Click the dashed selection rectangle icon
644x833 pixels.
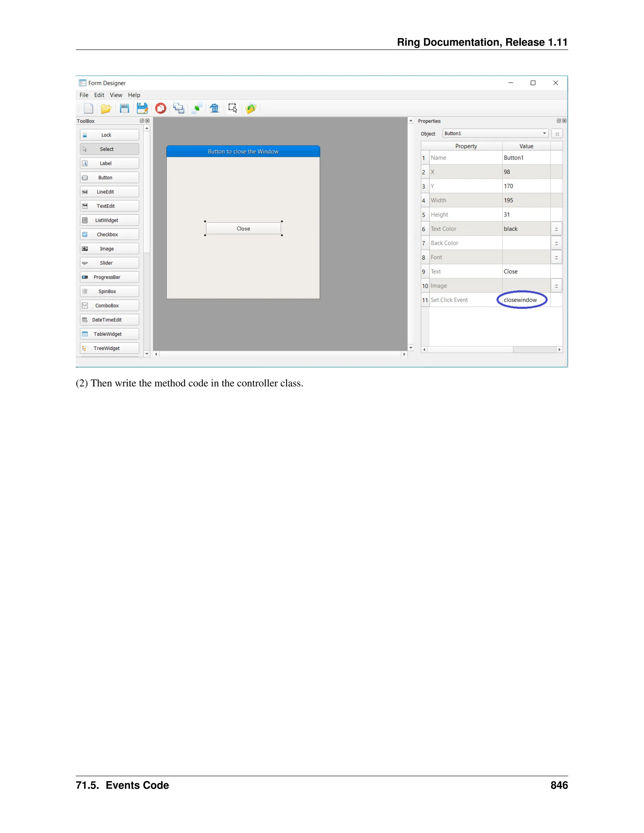[233, 108]
